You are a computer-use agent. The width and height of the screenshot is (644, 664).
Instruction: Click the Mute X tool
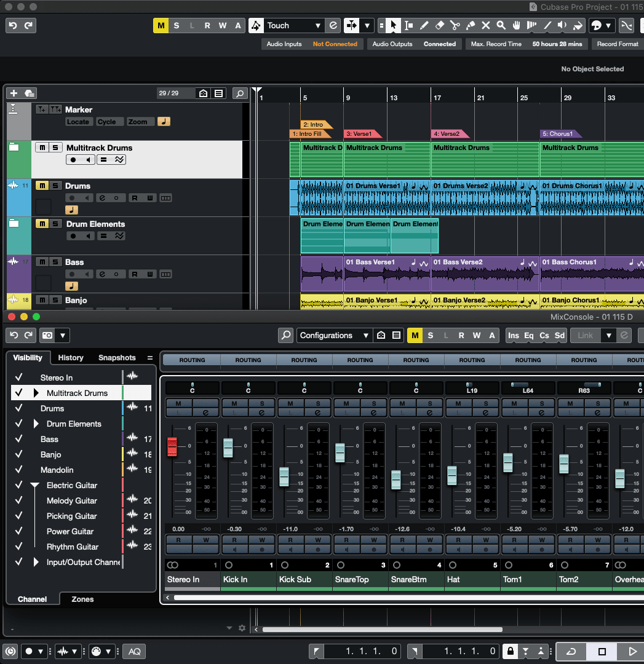tap(486, 26)
